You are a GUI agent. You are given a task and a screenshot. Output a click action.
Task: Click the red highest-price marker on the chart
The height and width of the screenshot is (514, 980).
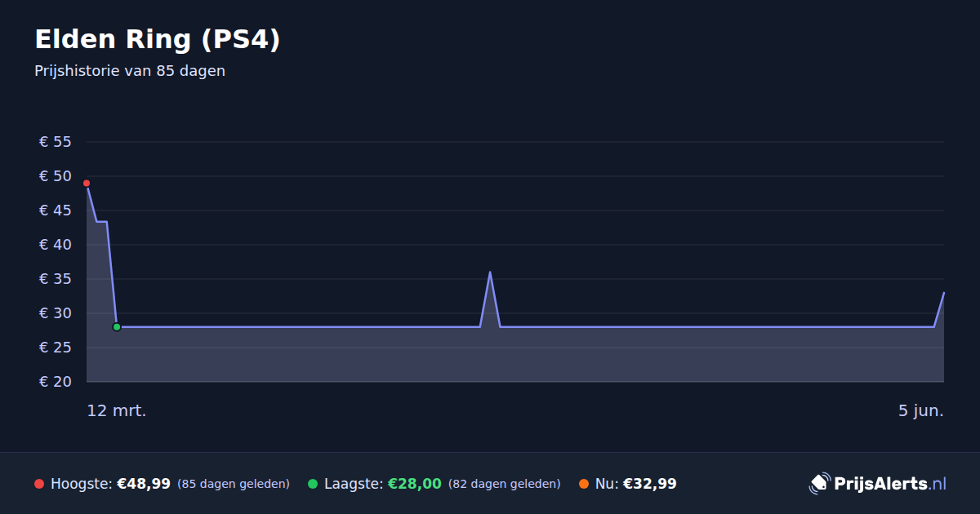(87, 184)
